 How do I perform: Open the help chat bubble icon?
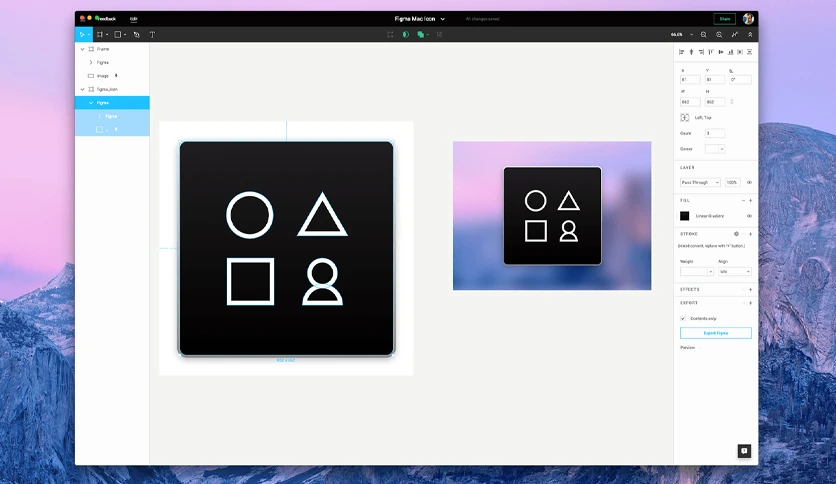pyautogui.click(x=744, y=451)
